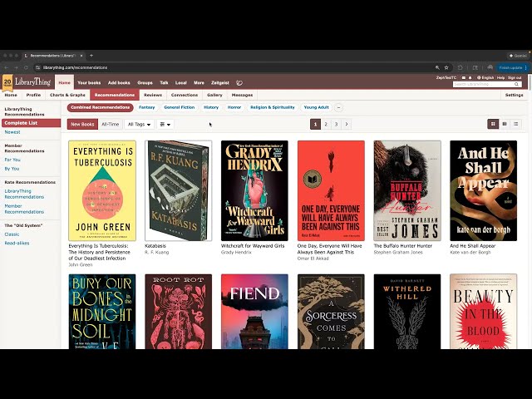This screenshot has height=399, width=532.
Task: Click the browser back arrow
Action: click(6, 68)
